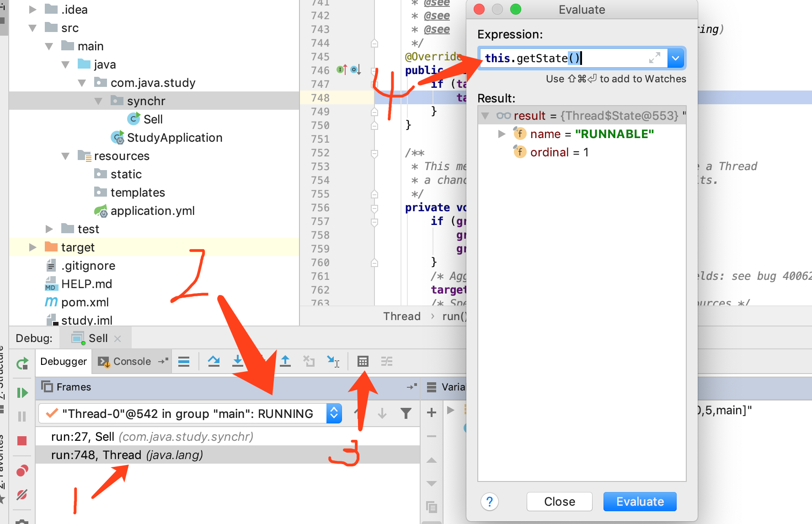The width and height of the screenshot is (812, 524).
Task: Toggle the Mute Breakpoints icon
Action: point(22,495)
